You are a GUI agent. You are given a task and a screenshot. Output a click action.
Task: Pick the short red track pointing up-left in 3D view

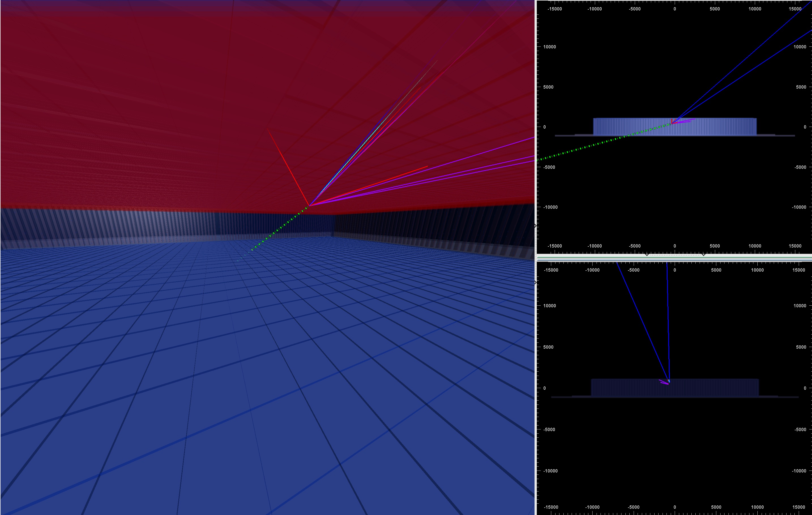click(x=288, y=167)
